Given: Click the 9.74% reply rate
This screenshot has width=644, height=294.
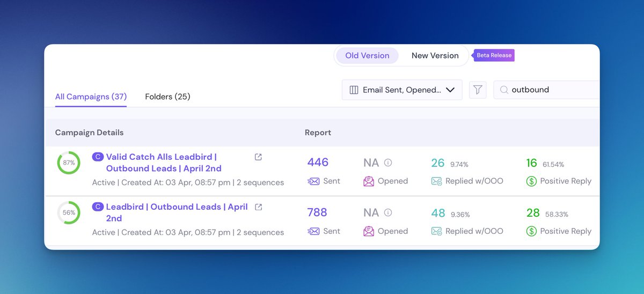Looking at the screenshot, I should pos(460,164).
